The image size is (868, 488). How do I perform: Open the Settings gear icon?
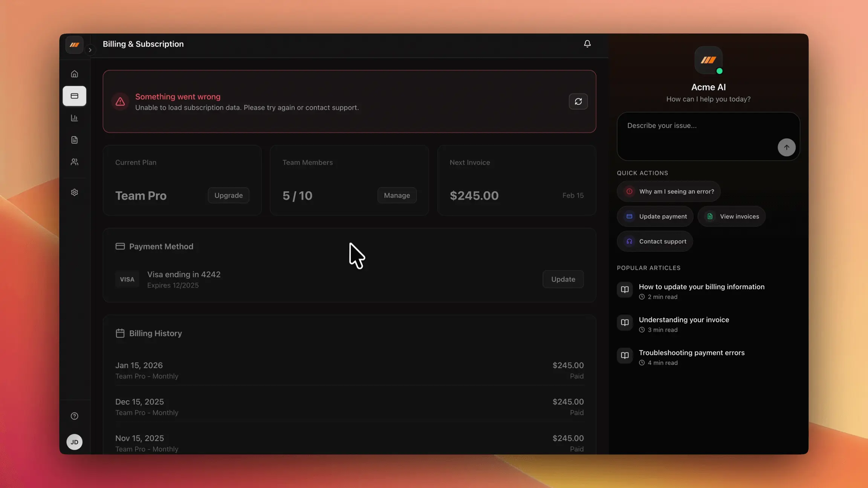(74, 192)
